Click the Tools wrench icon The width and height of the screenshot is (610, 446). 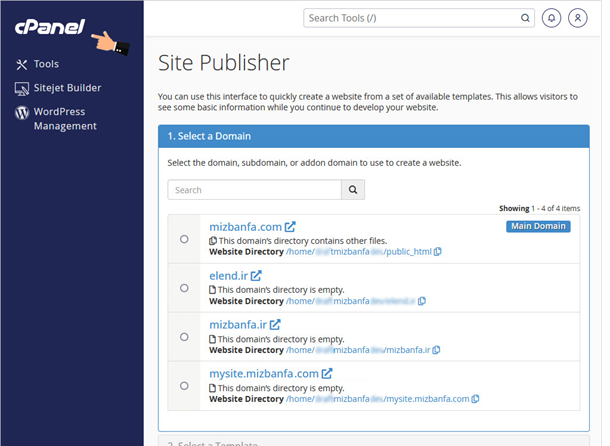pos(22,65)
